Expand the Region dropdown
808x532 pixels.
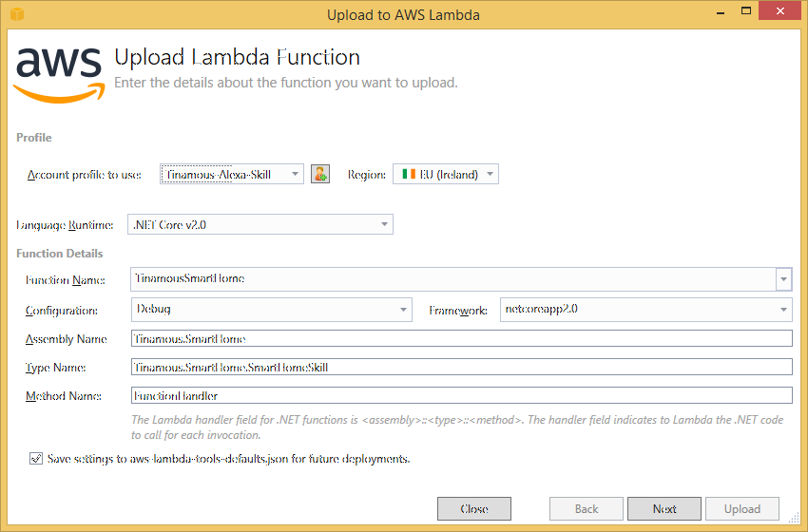coord(445,174)
